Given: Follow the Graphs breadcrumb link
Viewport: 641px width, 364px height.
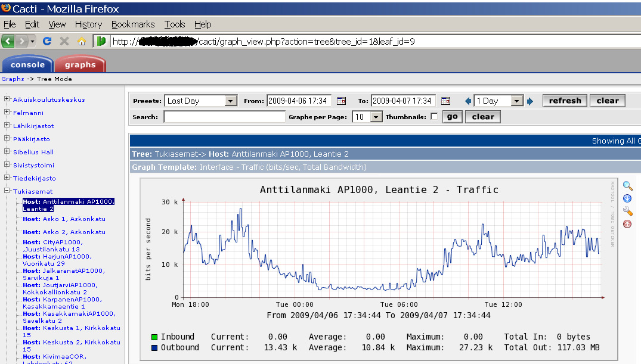Looking at the screenshot, I should pyautogui.click(x=13, y=79).
